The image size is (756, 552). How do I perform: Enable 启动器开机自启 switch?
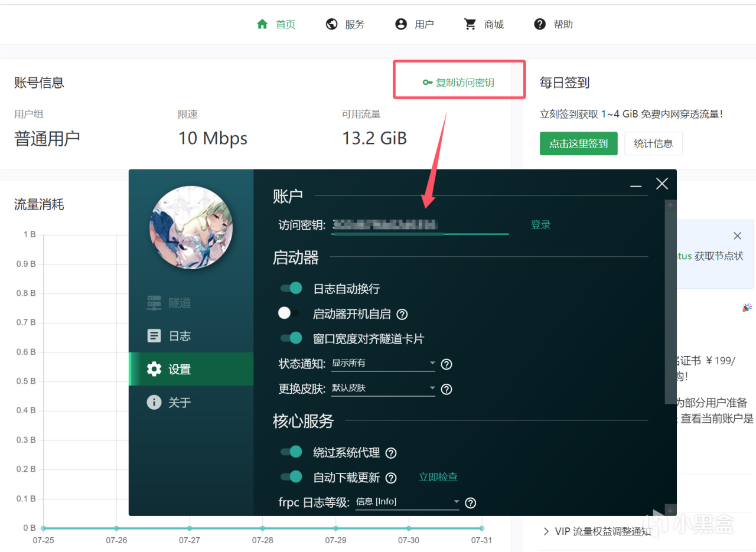[289, 313]
